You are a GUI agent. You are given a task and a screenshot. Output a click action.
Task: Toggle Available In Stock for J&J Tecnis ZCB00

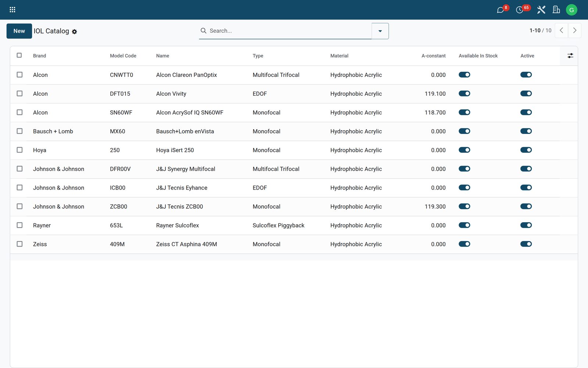(465, 206)
